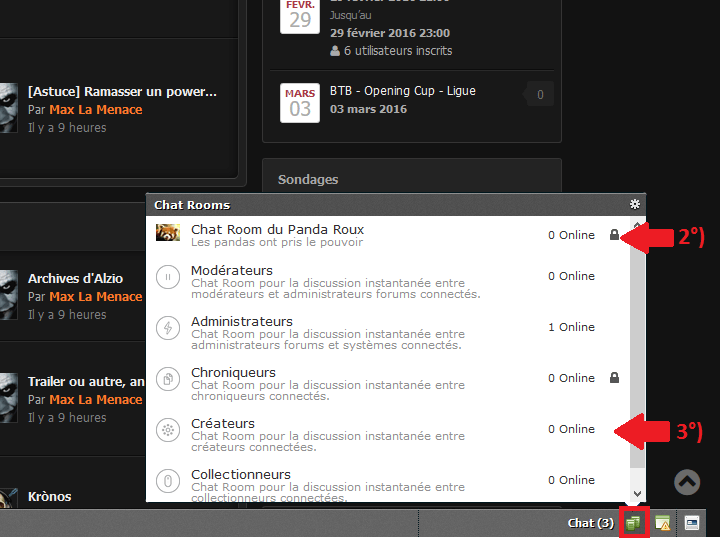Screen dimensions: 720x538
Task: Open 'Trailer ou autre, an' topic
Action: [86, 381]
